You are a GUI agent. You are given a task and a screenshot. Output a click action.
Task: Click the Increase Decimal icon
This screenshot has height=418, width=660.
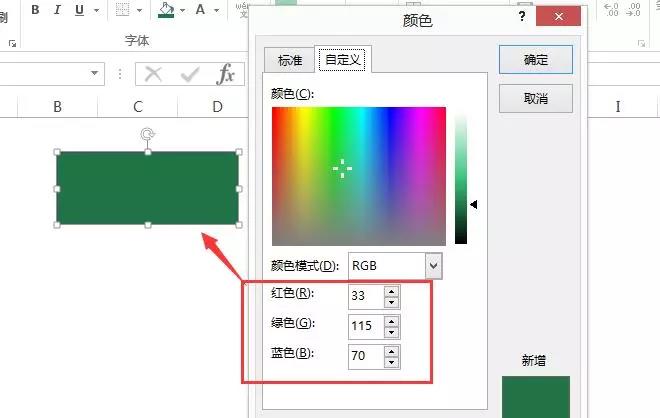pos(611,10)
